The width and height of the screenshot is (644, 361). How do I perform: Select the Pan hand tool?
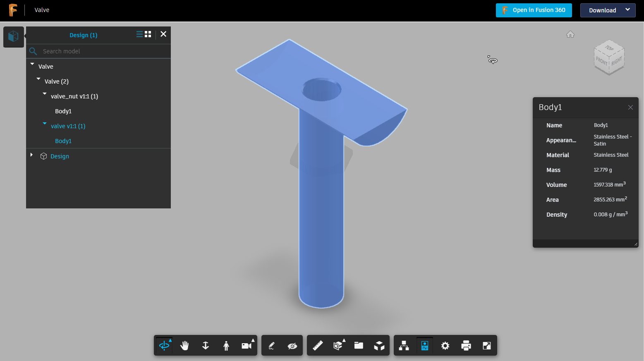(184, 345)
